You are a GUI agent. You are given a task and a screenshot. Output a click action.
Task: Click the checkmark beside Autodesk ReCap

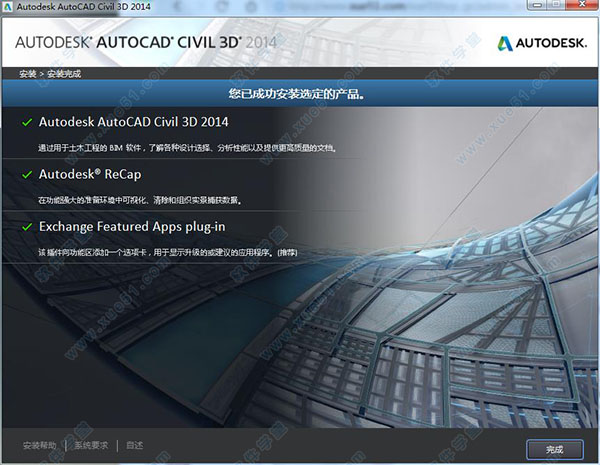tap(26, 174)
